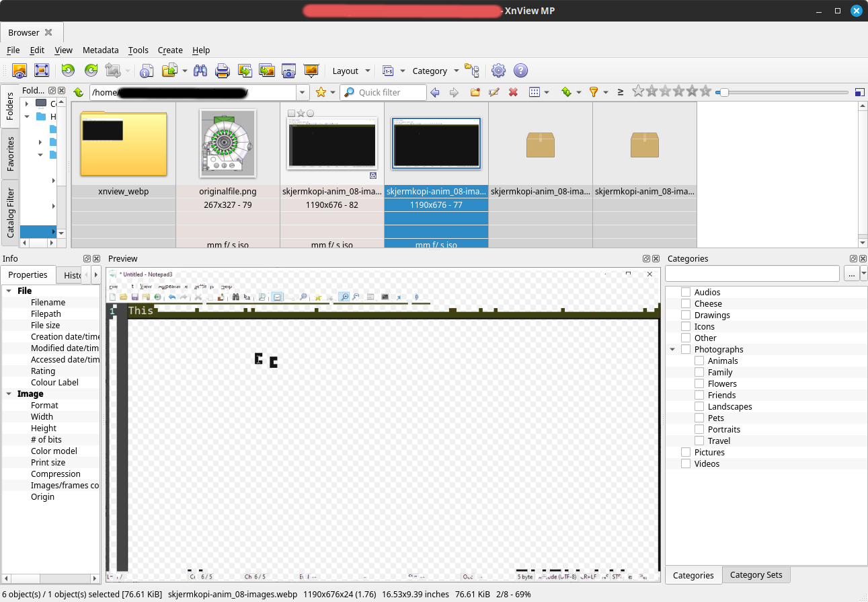Viewport: 868px width, 602px height.
Task: Select the originalfile.png thumbnail
Action: click(228, 144)
